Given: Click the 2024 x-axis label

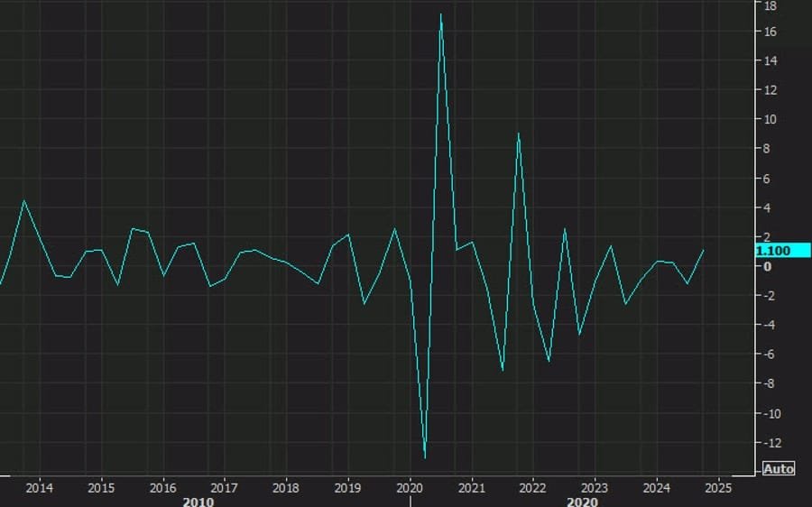Looking at the screenshot, I should pos(656,488).
